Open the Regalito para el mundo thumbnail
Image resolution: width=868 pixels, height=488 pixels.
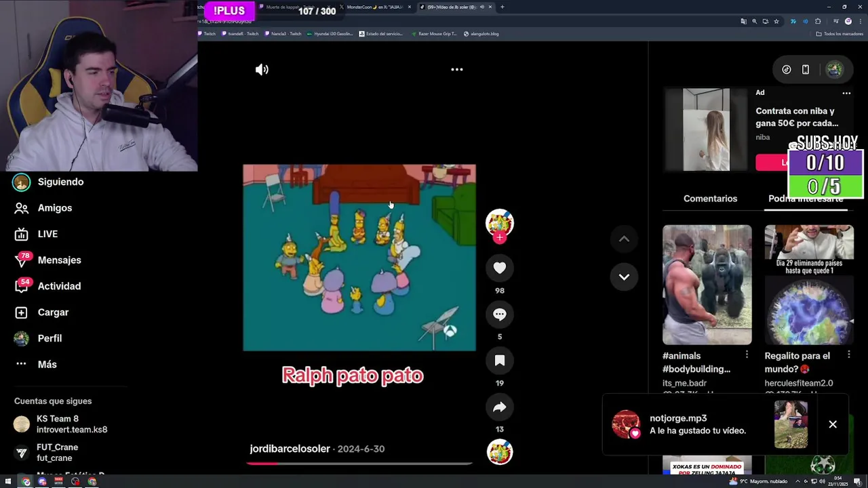809,285
